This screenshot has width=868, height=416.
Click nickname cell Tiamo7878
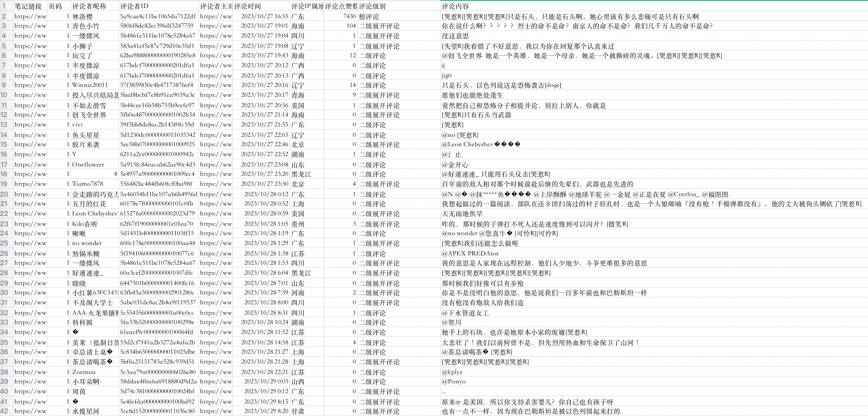(x=95, y=184)
